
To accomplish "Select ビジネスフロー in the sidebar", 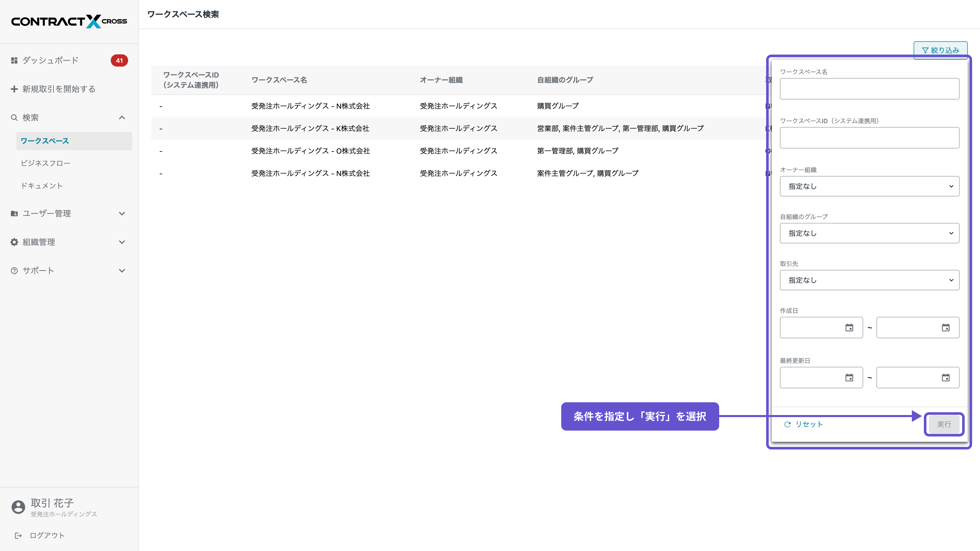I will (x=46, y=163).
